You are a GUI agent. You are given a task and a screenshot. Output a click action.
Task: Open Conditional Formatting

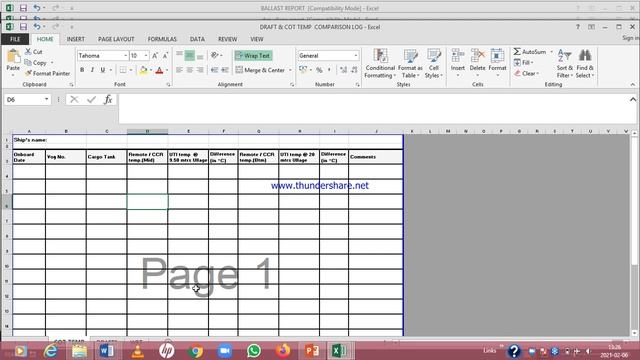[380, 64]
